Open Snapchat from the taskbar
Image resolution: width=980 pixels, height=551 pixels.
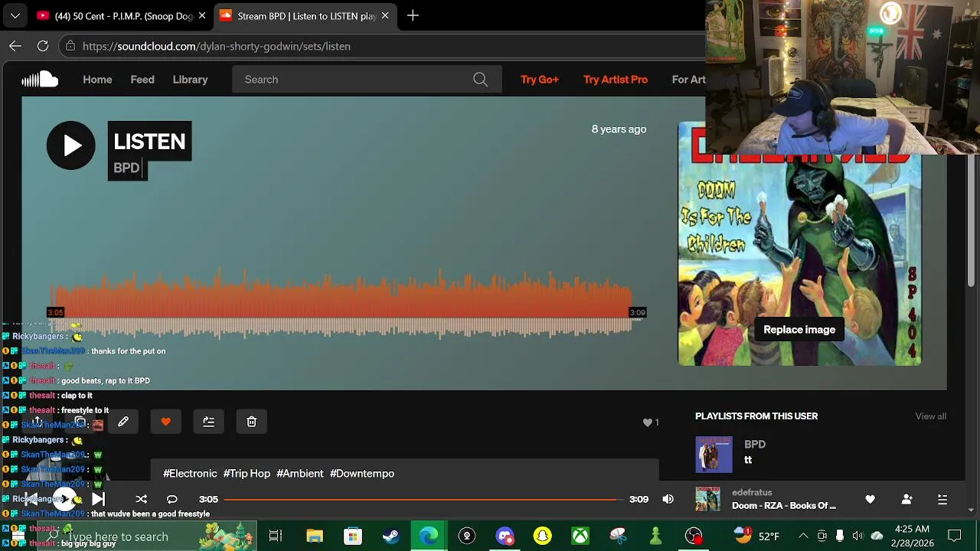pos(542,536)
